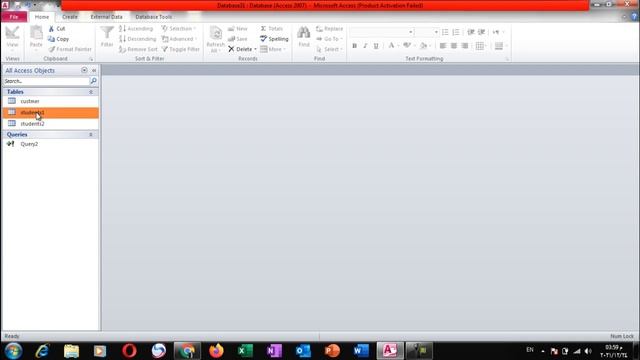Click Replace

(x=330, y=29)
